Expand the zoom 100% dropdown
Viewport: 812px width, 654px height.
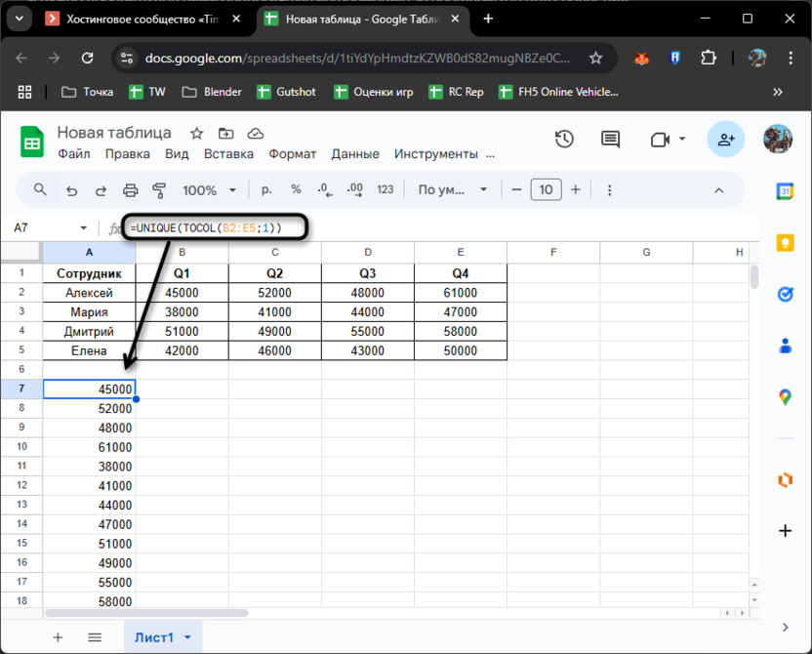(209, 190)
